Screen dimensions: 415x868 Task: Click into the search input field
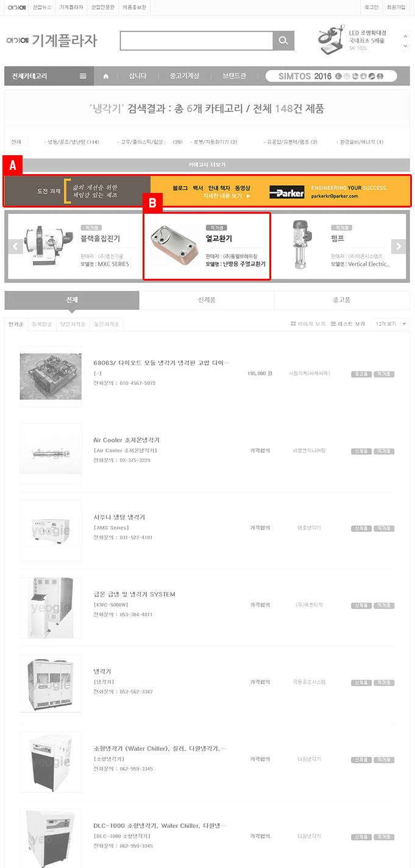click(x=196, y=41)
